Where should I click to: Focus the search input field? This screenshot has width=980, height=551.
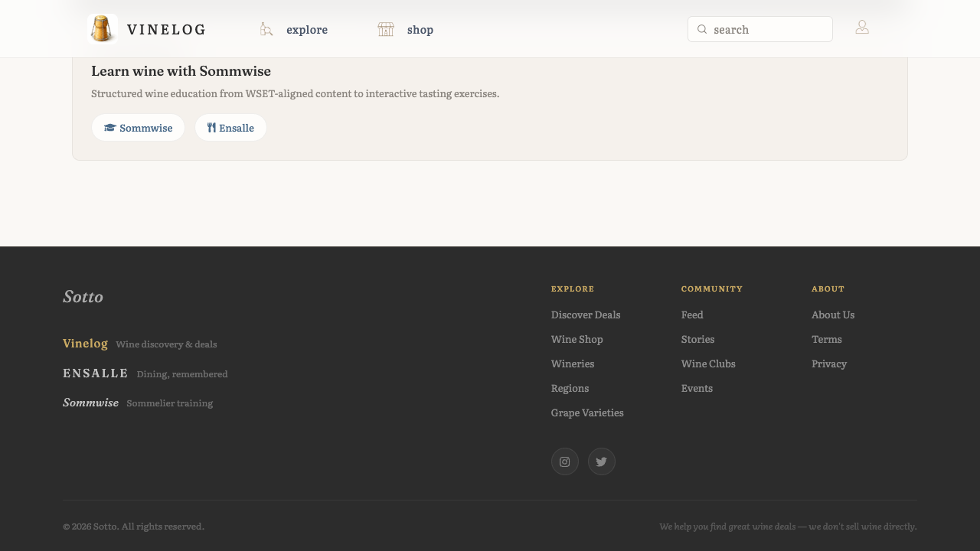tap(760, 29)
